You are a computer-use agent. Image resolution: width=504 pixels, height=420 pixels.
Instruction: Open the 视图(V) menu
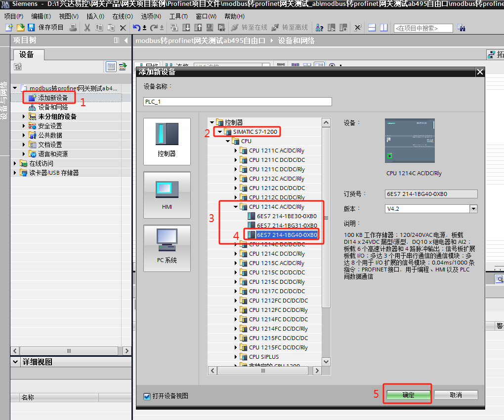(69, 16)
